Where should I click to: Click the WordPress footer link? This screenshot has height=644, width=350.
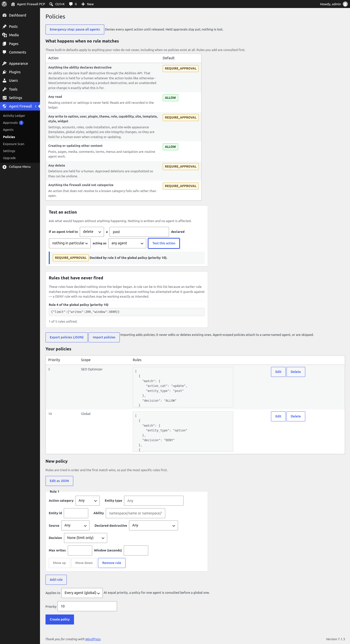[x=93, y=639]
